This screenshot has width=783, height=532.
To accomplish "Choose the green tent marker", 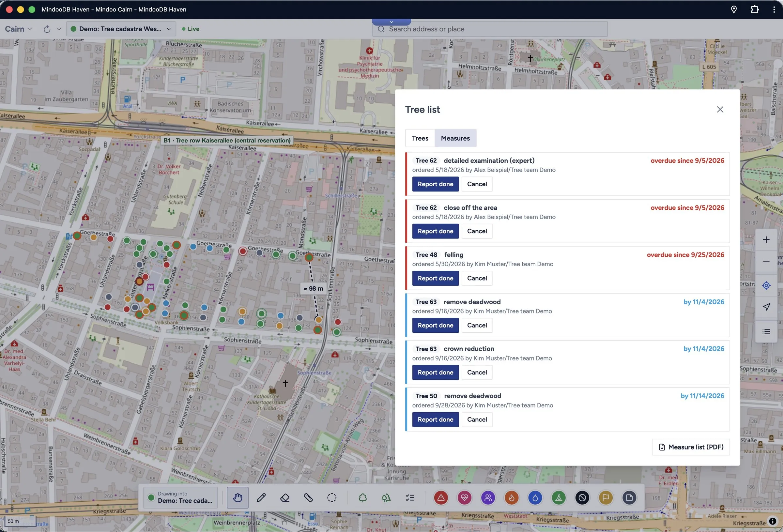I will tap(559, 497).
